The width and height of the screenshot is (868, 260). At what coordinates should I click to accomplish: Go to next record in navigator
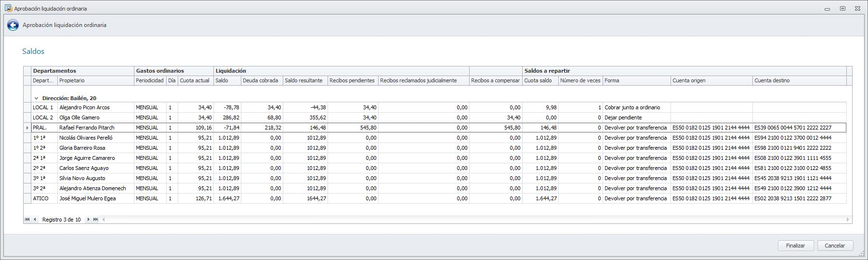[88, 220]
